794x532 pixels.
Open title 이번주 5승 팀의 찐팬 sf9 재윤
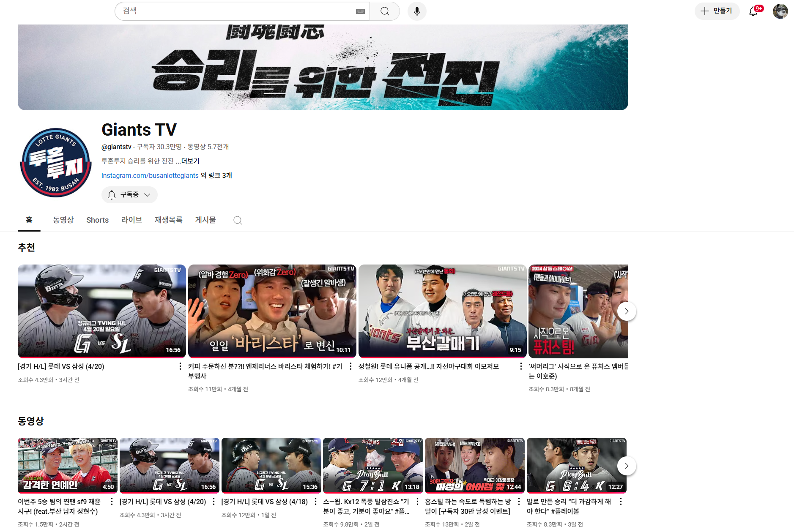(59, 506)
